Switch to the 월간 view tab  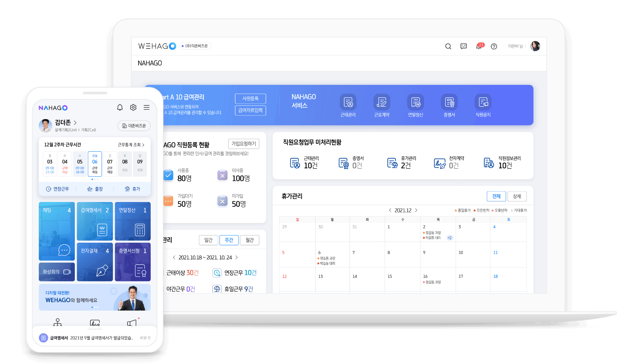(249, 240)
